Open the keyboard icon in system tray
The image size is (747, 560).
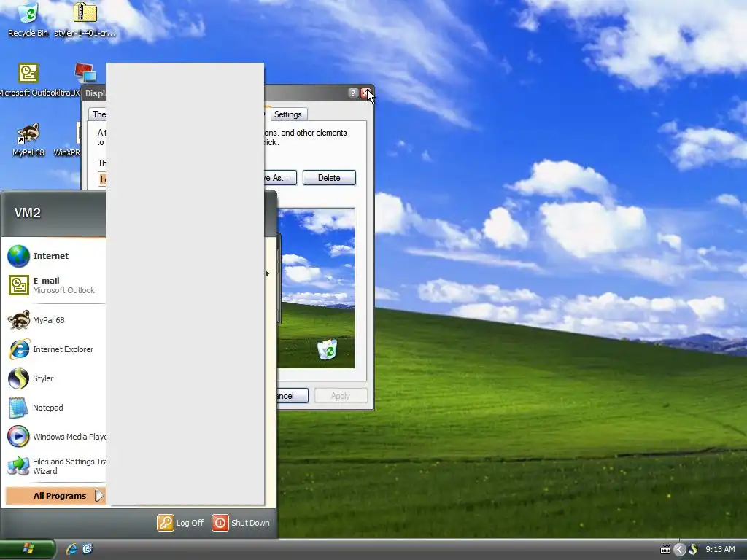tap(665, 550)
